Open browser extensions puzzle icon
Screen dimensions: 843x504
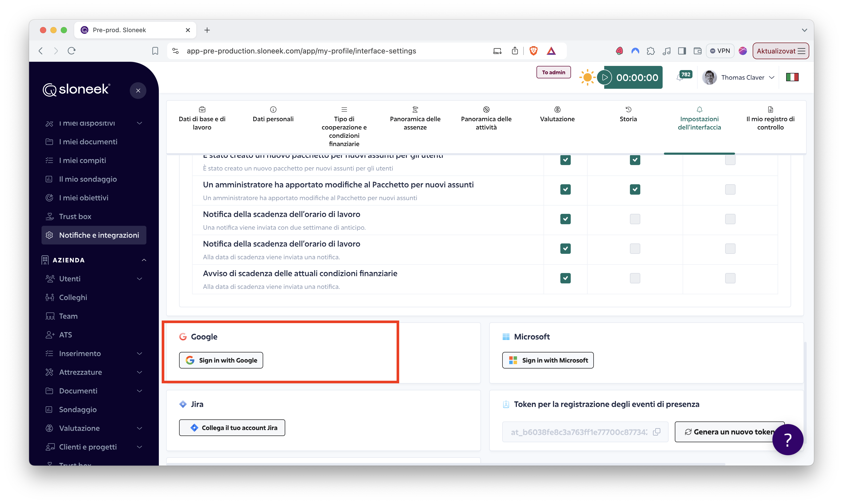(x=650, y=51)
